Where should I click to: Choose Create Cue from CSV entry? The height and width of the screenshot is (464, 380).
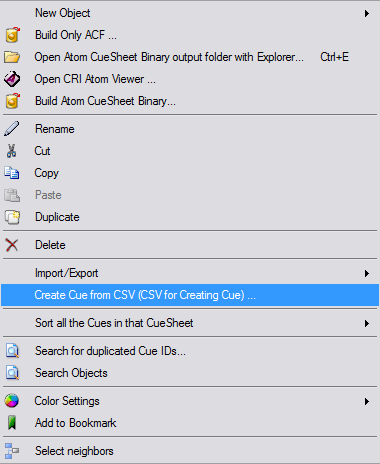[x=190, y=295]
